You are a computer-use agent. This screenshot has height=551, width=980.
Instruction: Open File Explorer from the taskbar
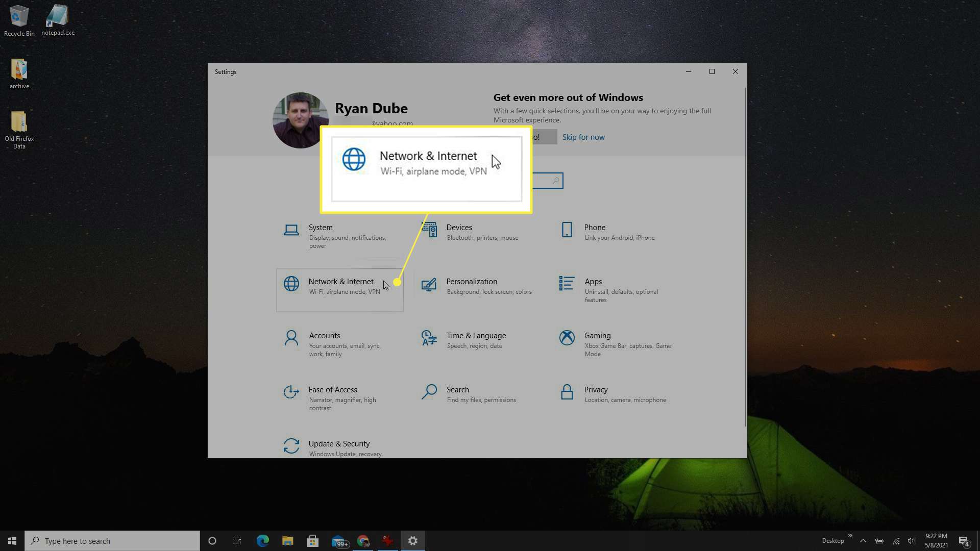(x=288, y=541)
